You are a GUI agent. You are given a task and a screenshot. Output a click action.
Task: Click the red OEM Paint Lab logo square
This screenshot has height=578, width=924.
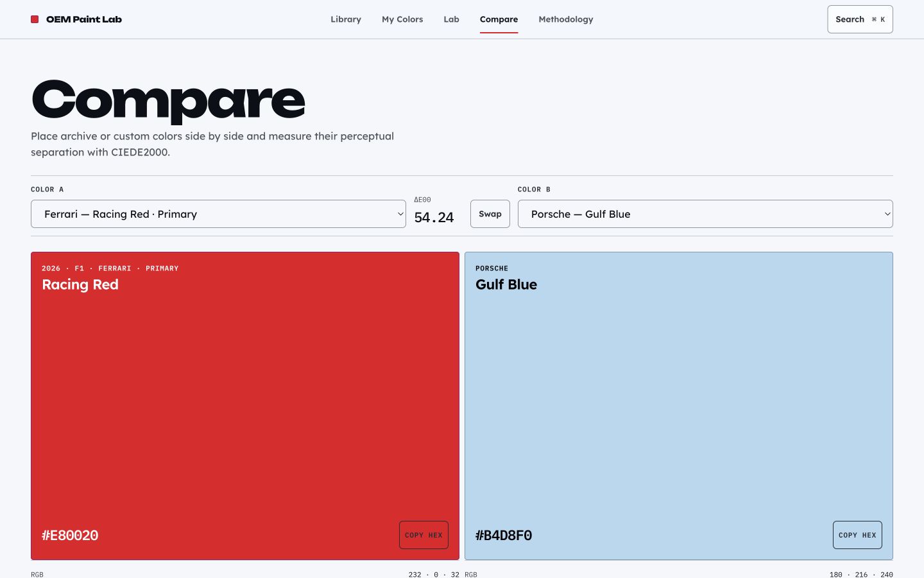(x=35, y=19)
